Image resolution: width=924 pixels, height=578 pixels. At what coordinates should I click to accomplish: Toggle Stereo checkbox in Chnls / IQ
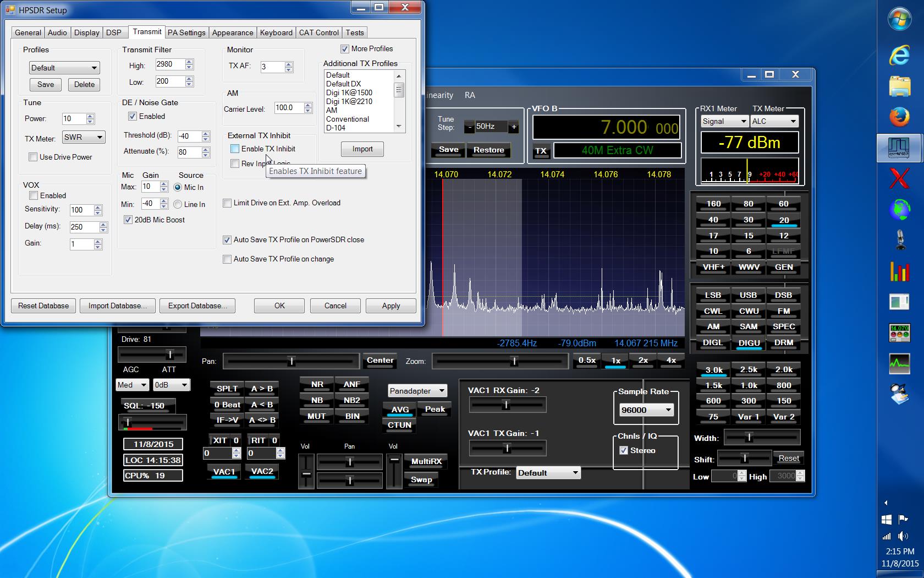point(624,450)
